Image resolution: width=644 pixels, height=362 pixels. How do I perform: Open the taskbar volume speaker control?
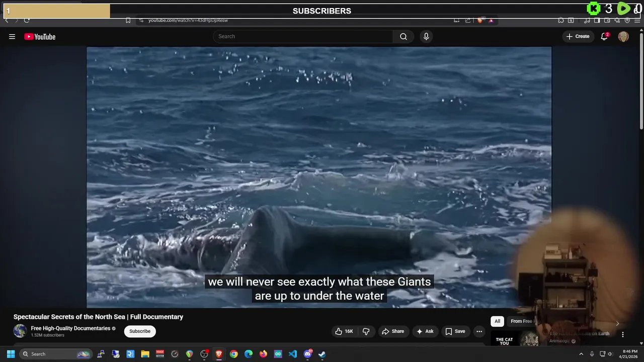point(610,354)
